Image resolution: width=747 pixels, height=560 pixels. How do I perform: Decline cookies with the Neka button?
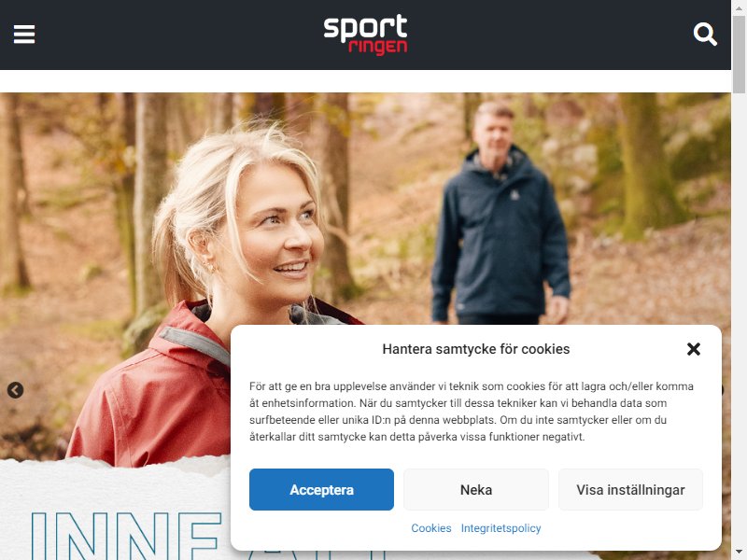click(x=476, y=489)
